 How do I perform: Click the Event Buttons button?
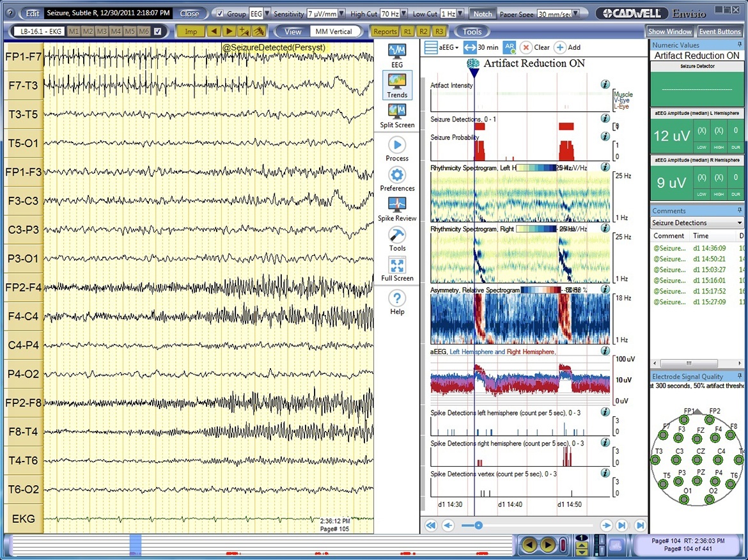[719, 31]
